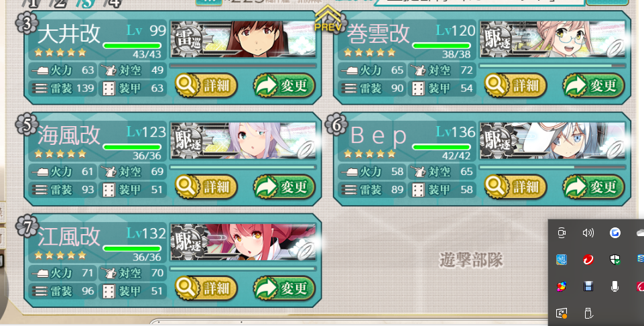The width and height of the screenshot is (644, 326).
Task: Swap 江風改 via 変更 button
Action: pos(284,288)
